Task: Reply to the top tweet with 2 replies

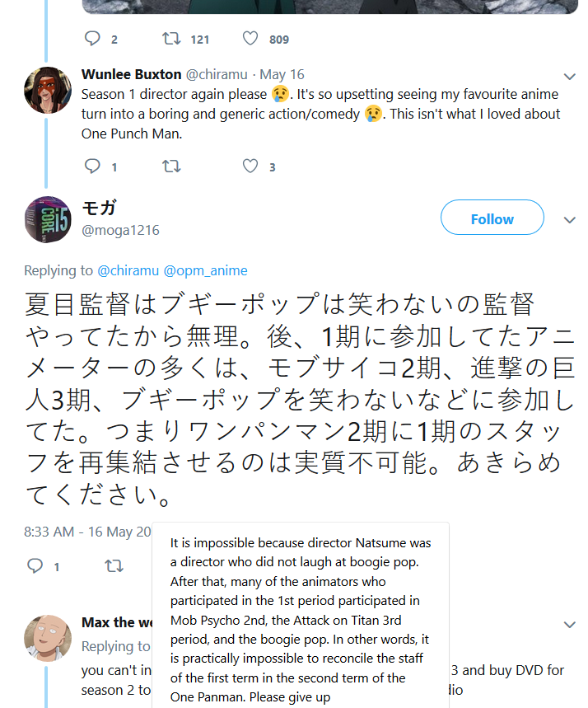Action: point(92,39)
